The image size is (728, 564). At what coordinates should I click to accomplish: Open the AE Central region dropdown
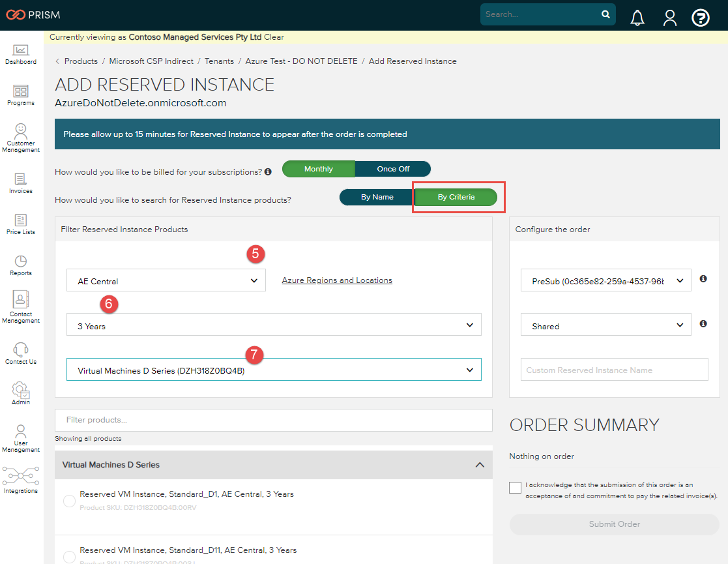click(x=166, y=281)
